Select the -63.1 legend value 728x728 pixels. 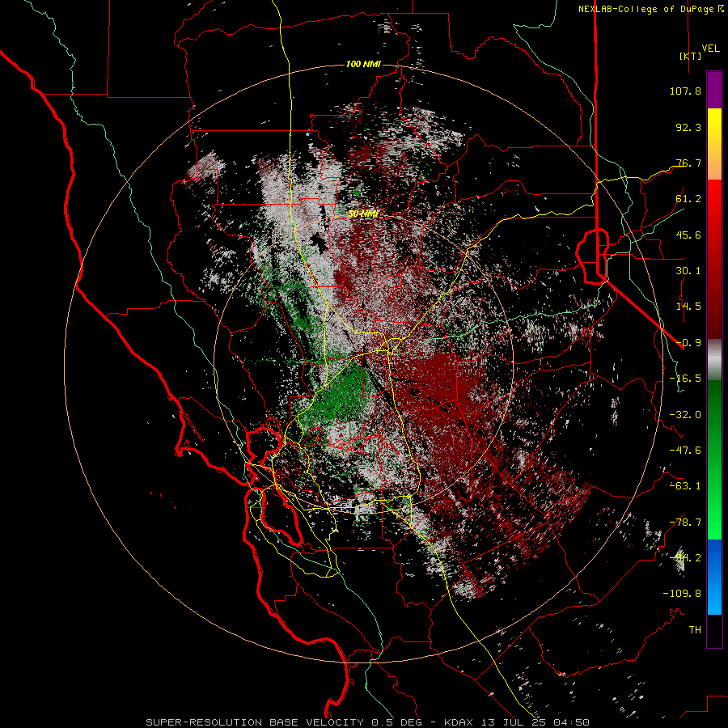point(685,485)
